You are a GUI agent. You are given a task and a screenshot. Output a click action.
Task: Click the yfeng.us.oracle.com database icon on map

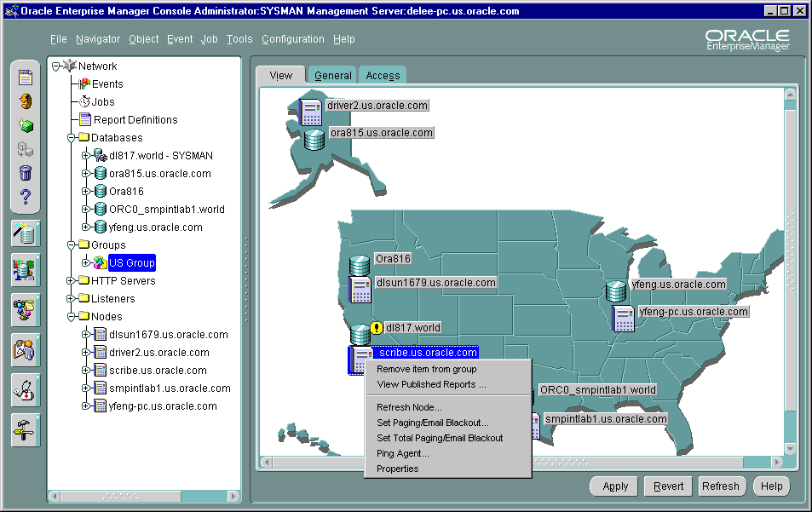pyautogui.click(x=616, y=291)
